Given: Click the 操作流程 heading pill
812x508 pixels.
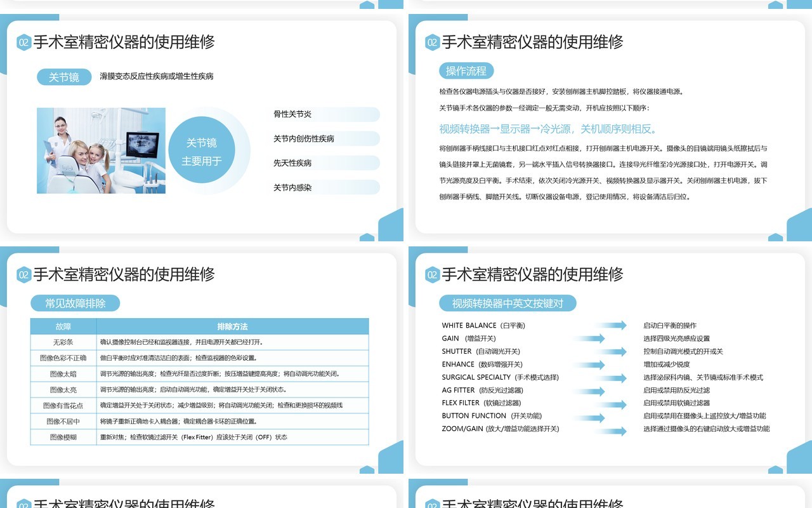Looking at the screenshot, I should click(x=466, y=70).
